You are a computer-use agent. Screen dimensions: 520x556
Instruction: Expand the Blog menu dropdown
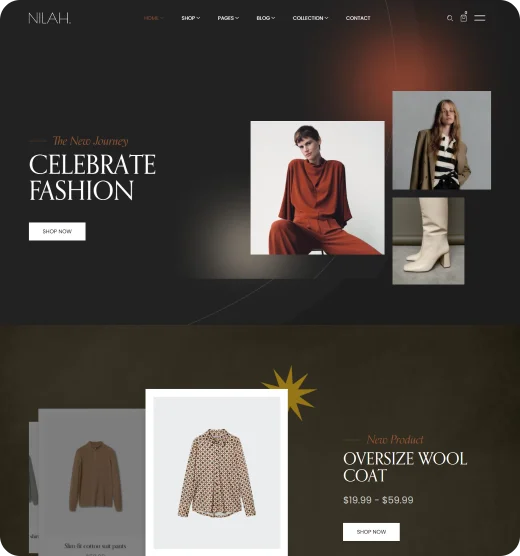tap(266, 18)
